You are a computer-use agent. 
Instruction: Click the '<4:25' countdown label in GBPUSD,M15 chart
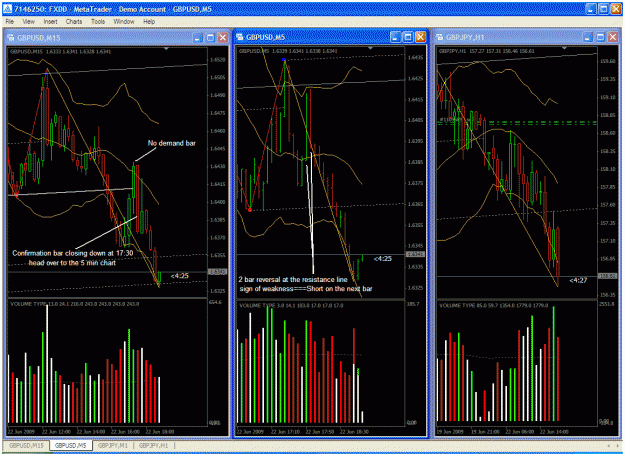pyautogui.click(x=180, y=276)
